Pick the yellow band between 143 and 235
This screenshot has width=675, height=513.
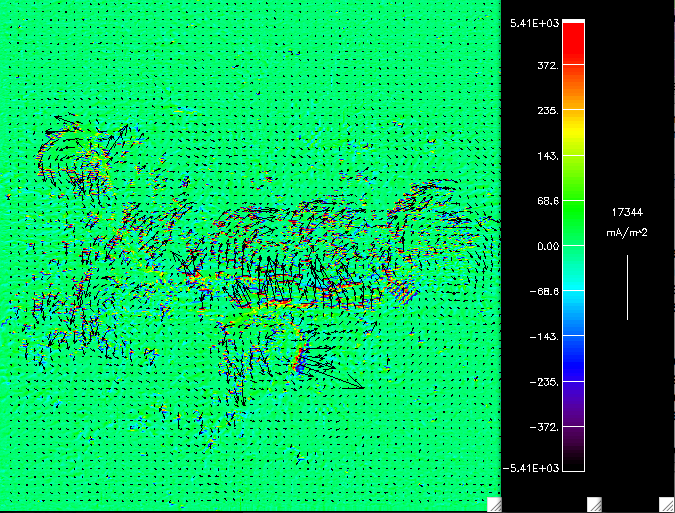pyautogui.click(x=573, y=133)
